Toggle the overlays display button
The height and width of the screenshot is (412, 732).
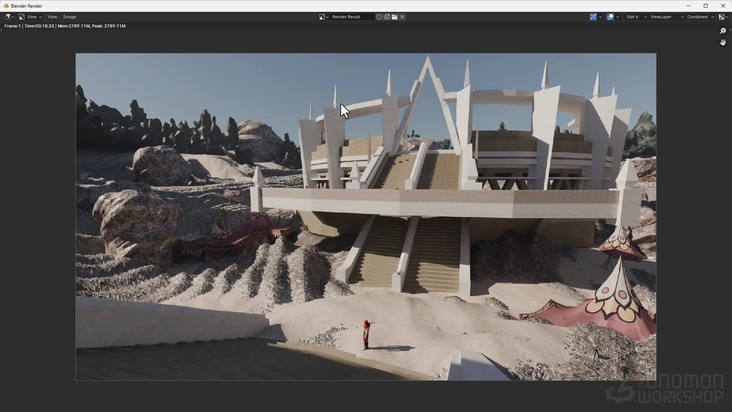coord(610,17)
